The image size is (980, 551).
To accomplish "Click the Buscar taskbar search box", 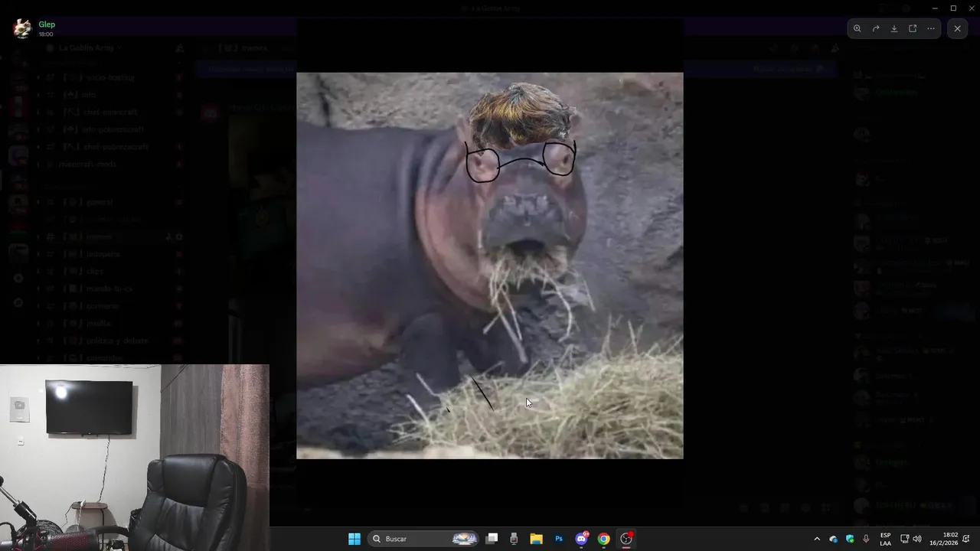I will pos(424,539).
